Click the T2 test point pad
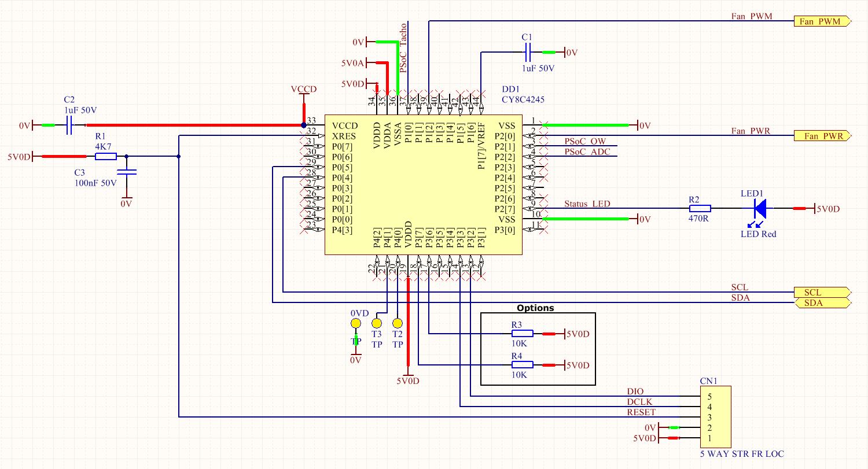 pos(397,323)
